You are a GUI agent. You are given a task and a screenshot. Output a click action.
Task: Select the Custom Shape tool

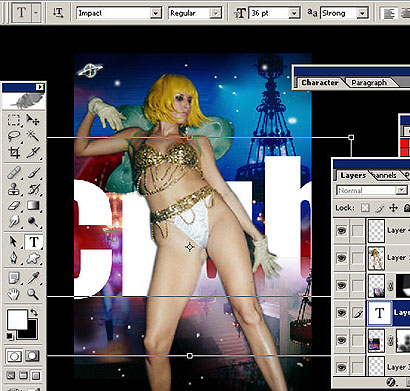(33, 258)
